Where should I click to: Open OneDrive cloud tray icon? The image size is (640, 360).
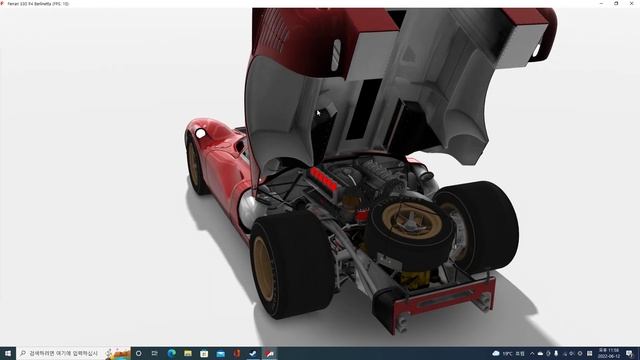click(540, 353)
